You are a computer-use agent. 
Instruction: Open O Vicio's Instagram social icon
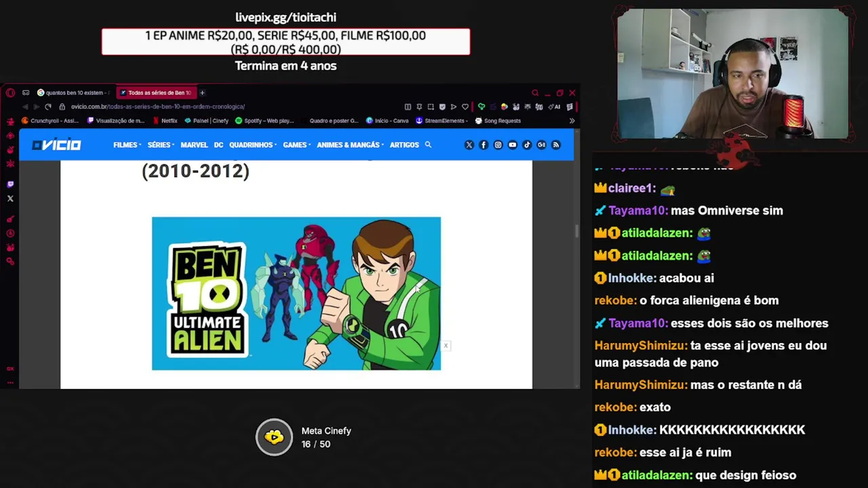coord(498,144)
